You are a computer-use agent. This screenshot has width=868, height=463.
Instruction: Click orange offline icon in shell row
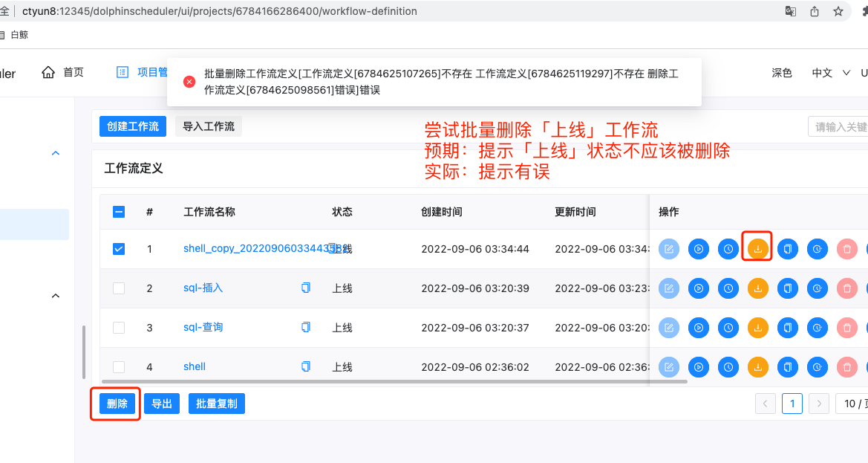[x=758, y=366]
